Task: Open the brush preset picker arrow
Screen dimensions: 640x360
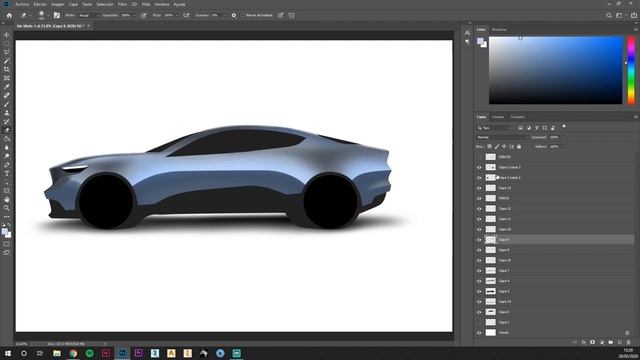Action: pyautogui.click(x=48, y=16)
